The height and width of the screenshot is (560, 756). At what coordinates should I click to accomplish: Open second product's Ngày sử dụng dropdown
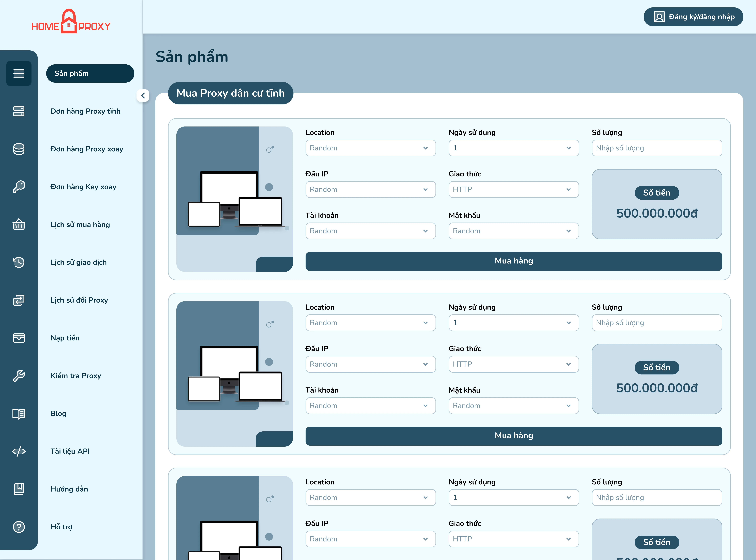[x=513, y=323]
